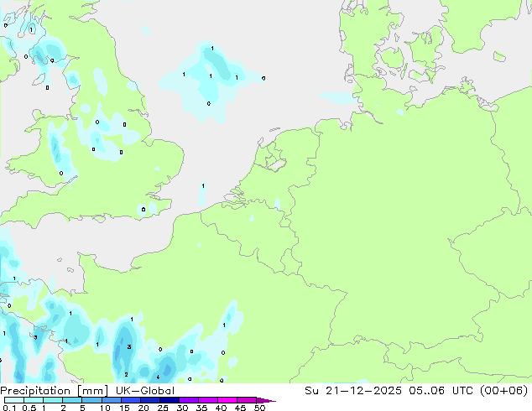Click the 'UK-Global' model label
Image resolution: width=532 pixels, height=411 pixels.
coord(145,391)
